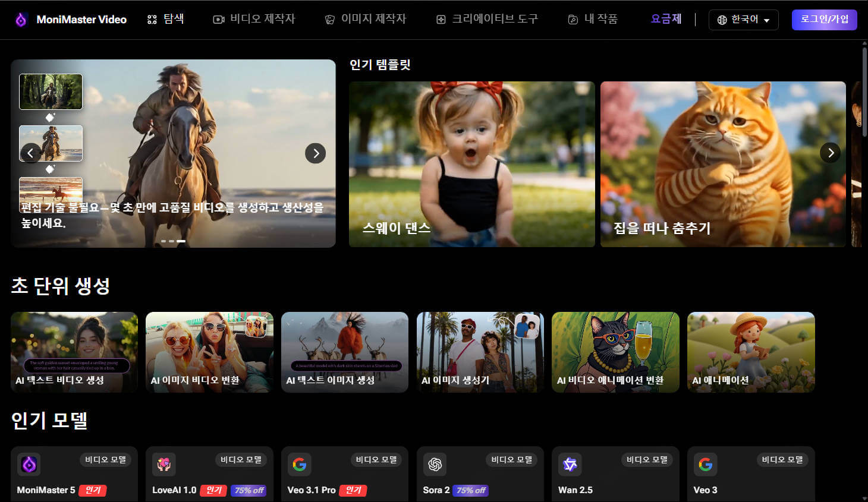Click the OpenAI icon on the Sora 2 card

point(435,465)
